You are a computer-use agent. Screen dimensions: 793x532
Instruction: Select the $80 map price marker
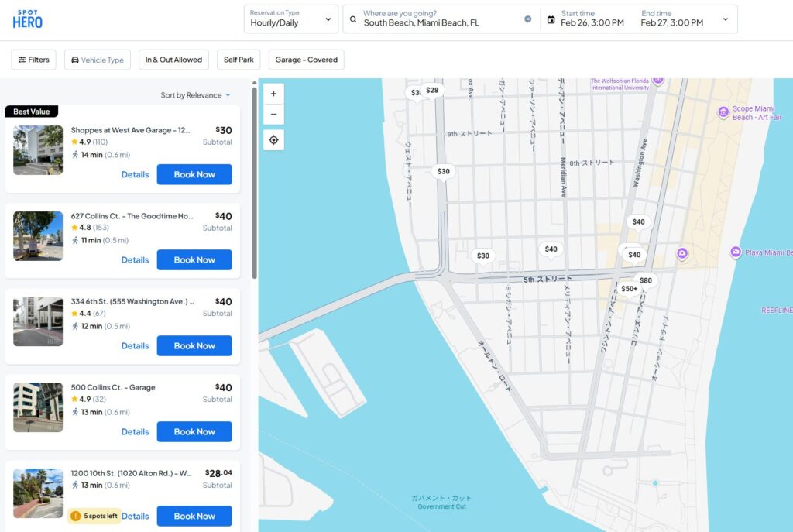(645, 280)
